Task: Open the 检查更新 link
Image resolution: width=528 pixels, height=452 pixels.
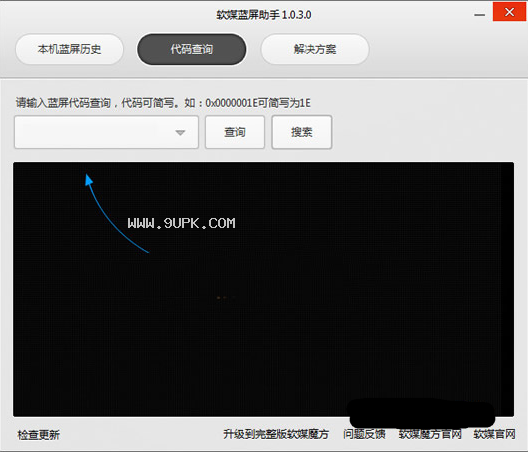Action: tap(38, 435)
